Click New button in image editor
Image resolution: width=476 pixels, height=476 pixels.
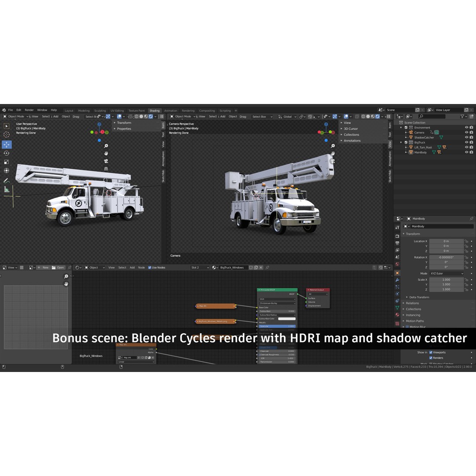pos(43,268)
